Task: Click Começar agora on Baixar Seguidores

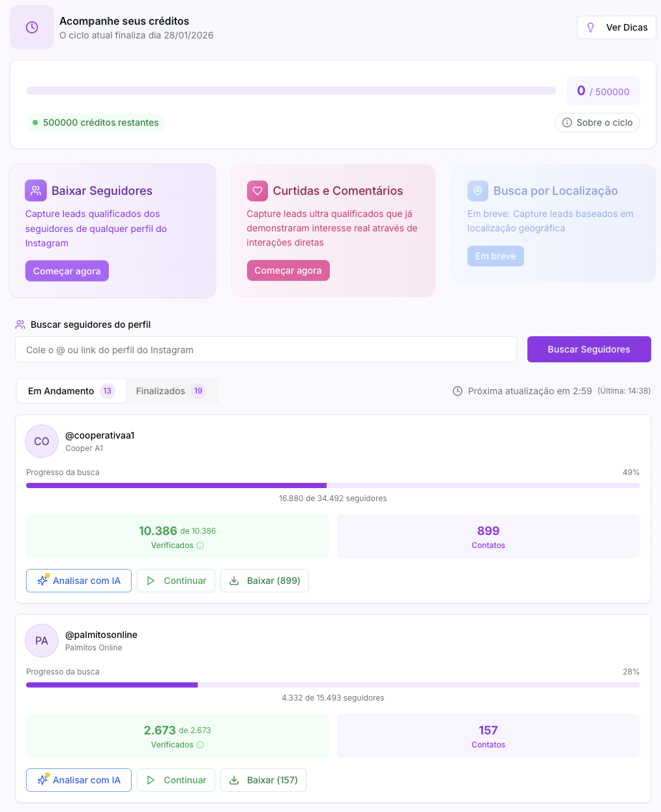Action: pos(66,270)
